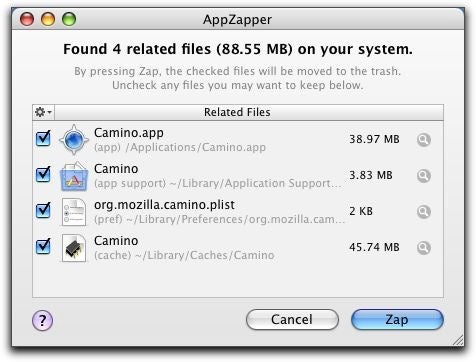Select the org.mozilla.camino.plist row
The width and height of the screenshot is (476, 362).
[x=238, y=212]
